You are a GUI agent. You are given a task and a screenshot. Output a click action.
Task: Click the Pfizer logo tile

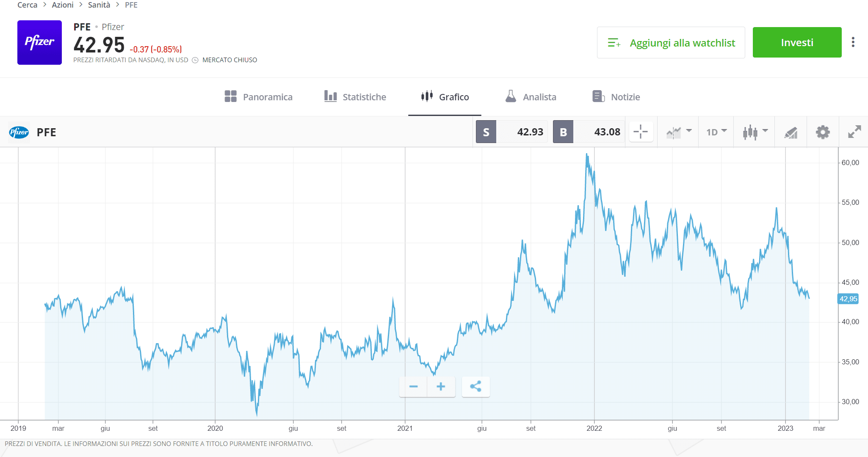point(39,42)
